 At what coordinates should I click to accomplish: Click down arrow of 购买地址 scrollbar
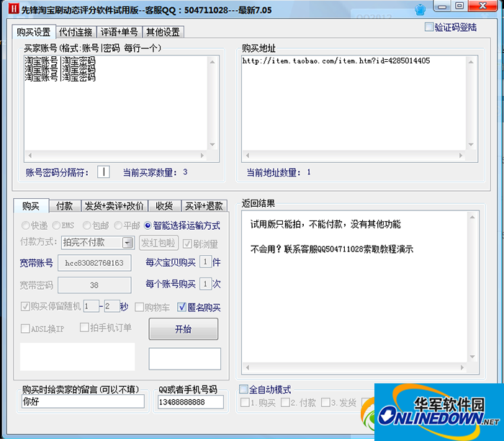(x=471, y=144)
